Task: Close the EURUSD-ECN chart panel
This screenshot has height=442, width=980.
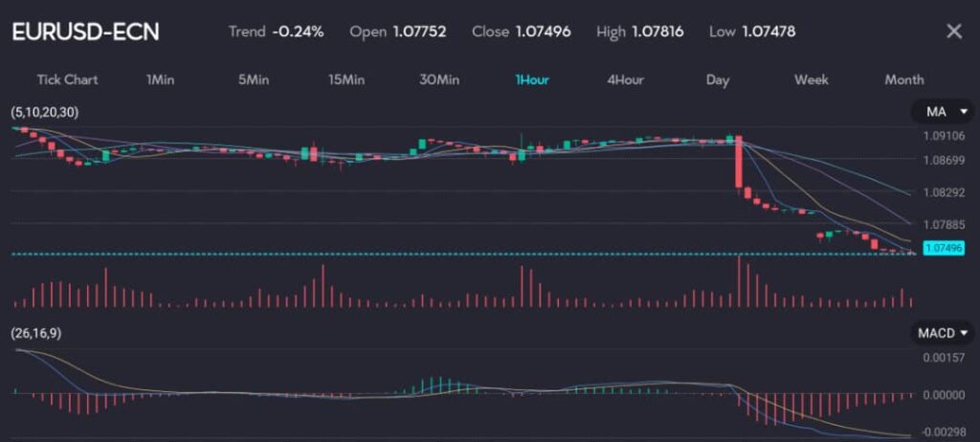Action: pyautogui.click(x=953, y=32)
